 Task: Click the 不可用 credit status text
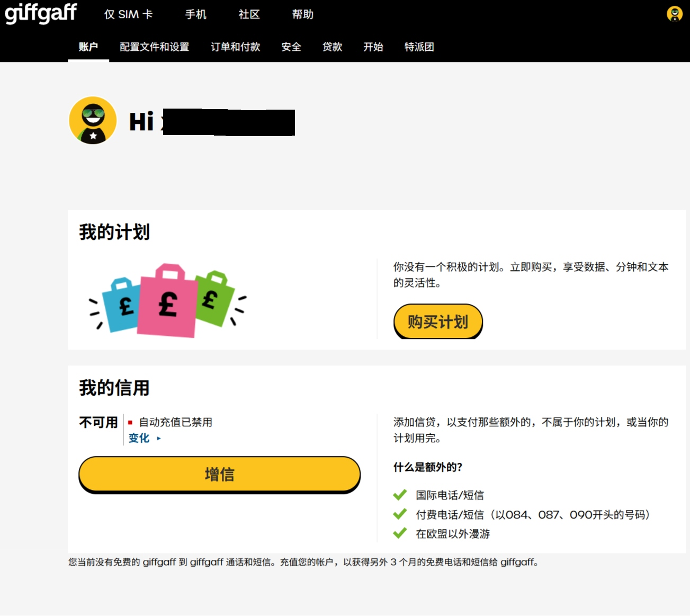pyautogui.click(x=98, y=423)
